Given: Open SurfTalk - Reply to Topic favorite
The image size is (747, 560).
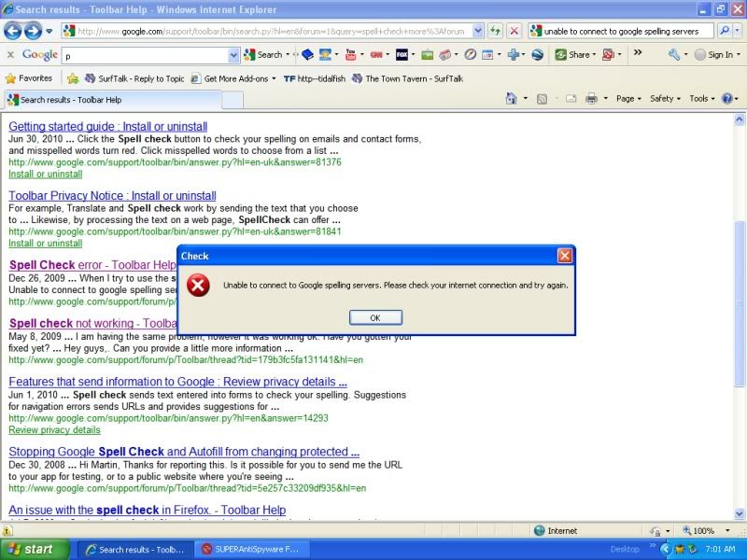Looking at the screenshot, I should (x=134, y=78).
